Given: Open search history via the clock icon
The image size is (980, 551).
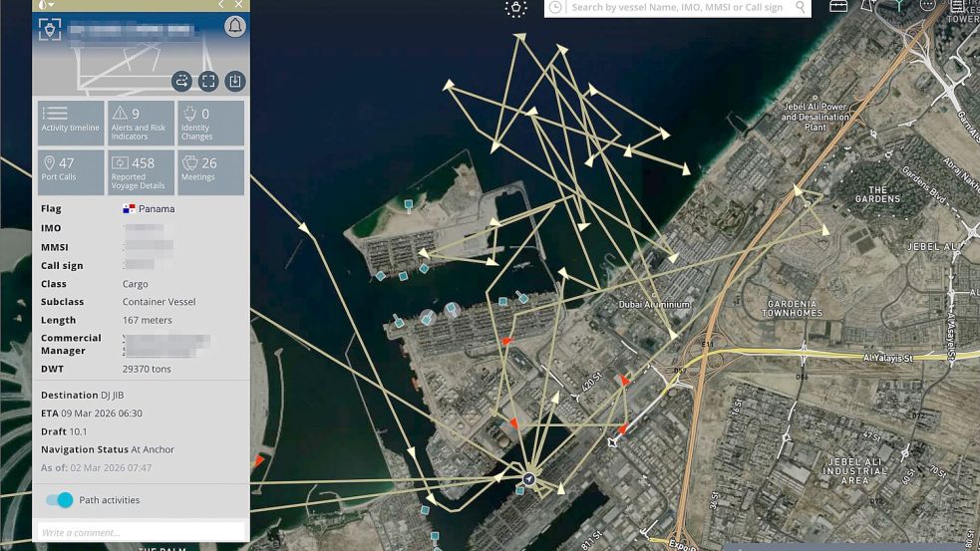Looking at the screenshot, I should point(555,7).
